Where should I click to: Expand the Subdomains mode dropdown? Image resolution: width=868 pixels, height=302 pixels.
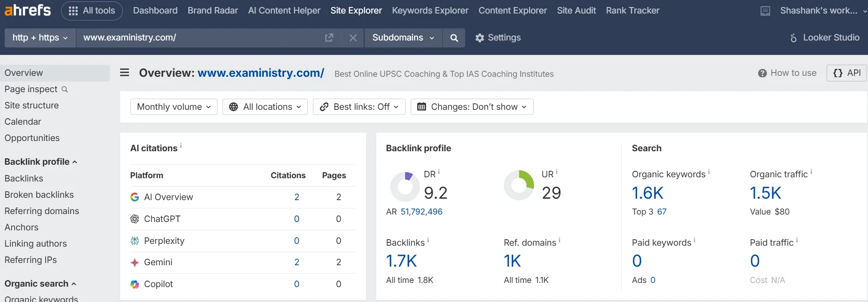(x=403, y=38)
